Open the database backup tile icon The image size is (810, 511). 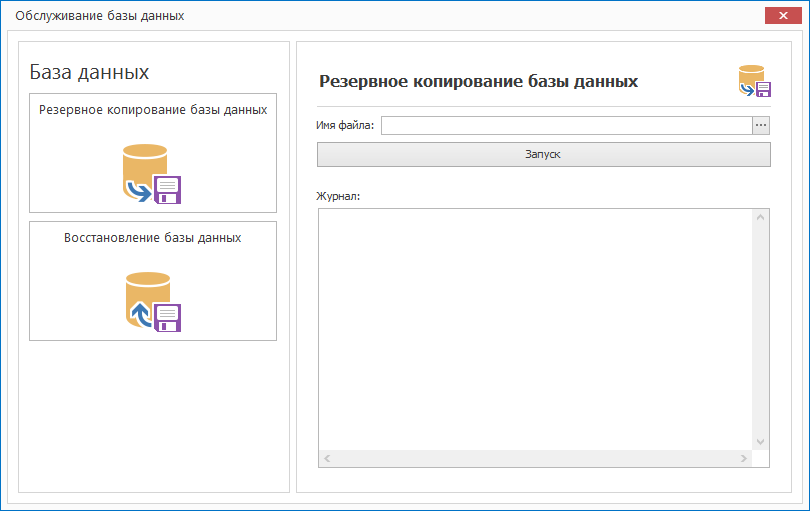point(152,174)
